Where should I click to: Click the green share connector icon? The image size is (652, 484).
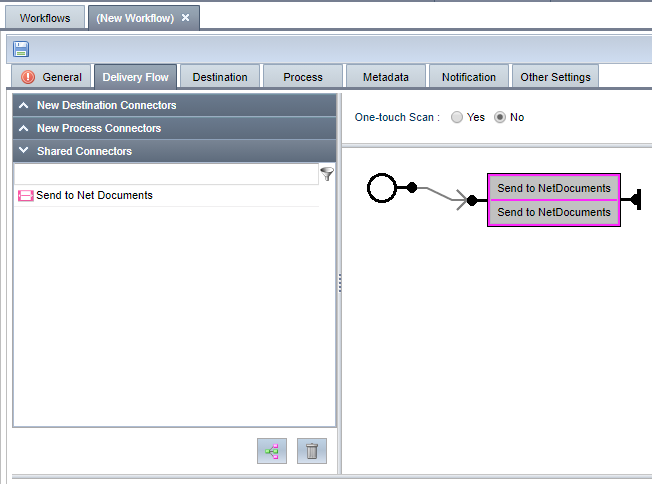(271, 451)
